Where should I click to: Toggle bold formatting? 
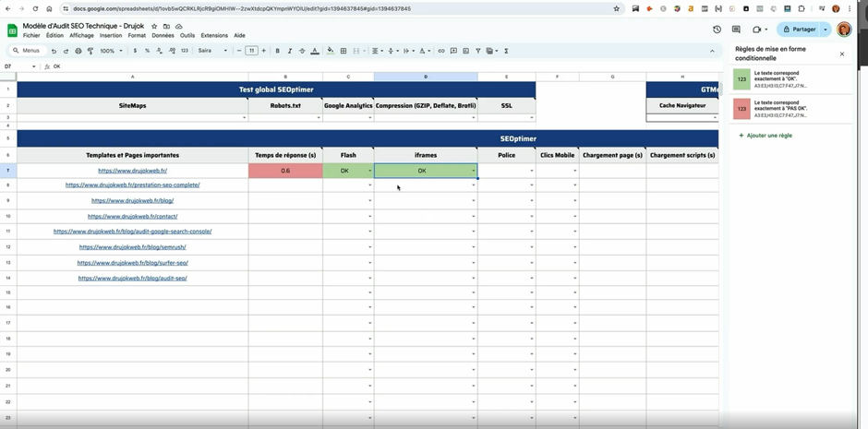[x=277, y=51]
